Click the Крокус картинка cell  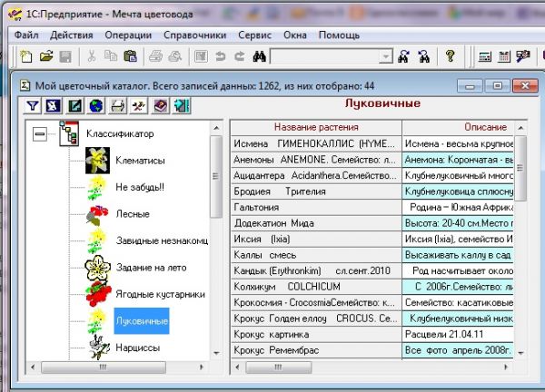pos(316,334)
